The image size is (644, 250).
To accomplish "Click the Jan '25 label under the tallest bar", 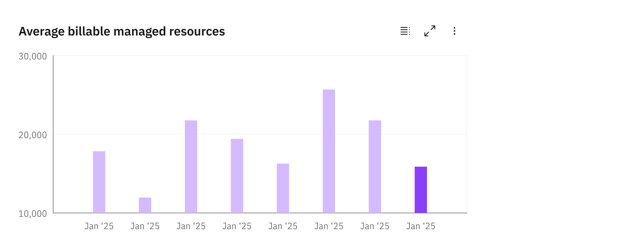I will point(329,226).
